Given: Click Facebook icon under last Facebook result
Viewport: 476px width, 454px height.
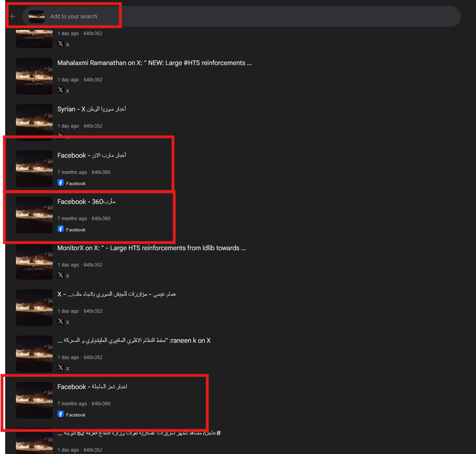Looking at the screenshot, I should (x=61, y=414).
